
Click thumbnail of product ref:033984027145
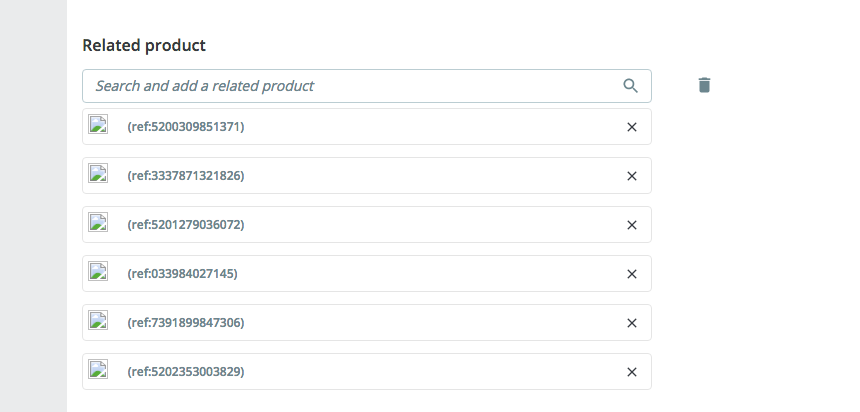[98, 272]
